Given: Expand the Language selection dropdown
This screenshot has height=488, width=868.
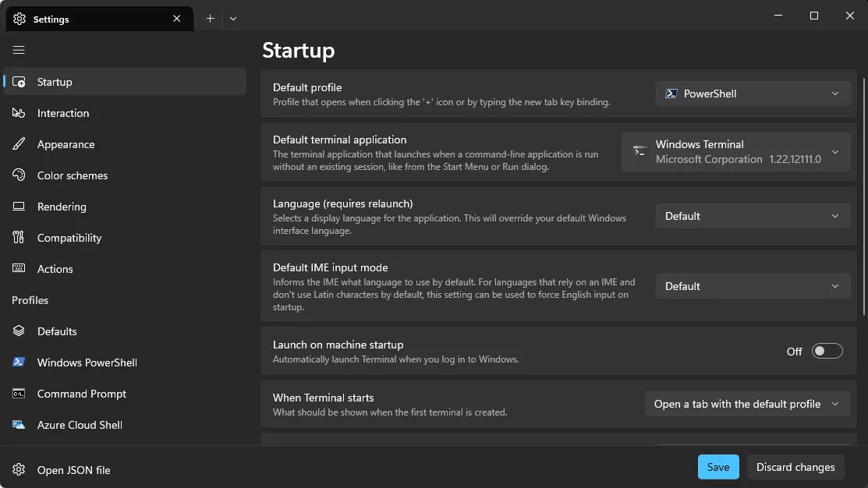Looking at the screenshot, I should (752, 216).
